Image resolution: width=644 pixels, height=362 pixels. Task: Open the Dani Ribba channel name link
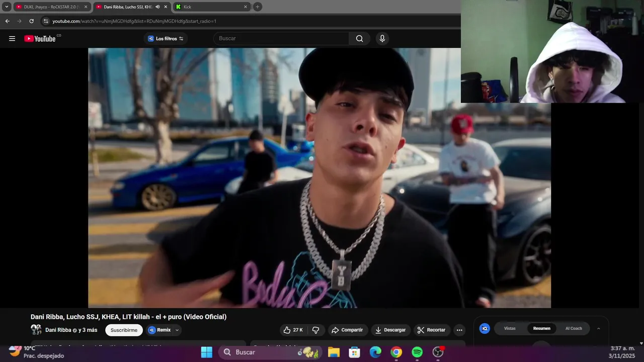(x=58, y=330)
